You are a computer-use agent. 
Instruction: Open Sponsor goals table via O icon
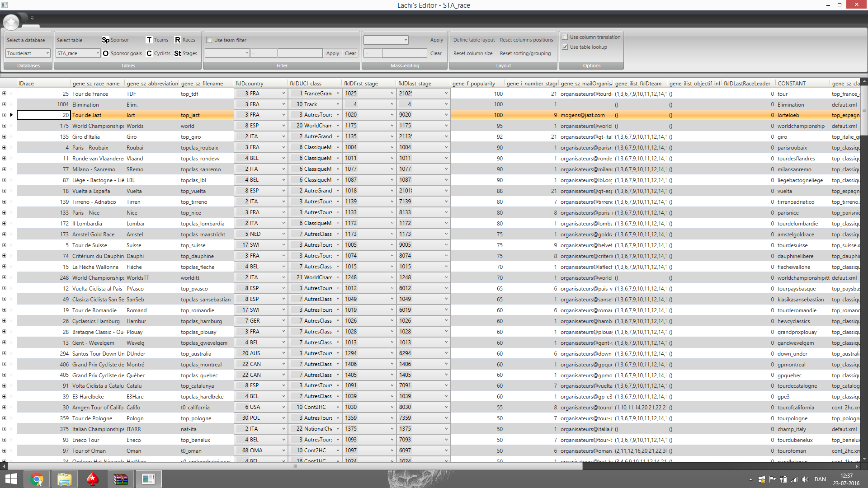pyautogui.click(x=105, y=53)
